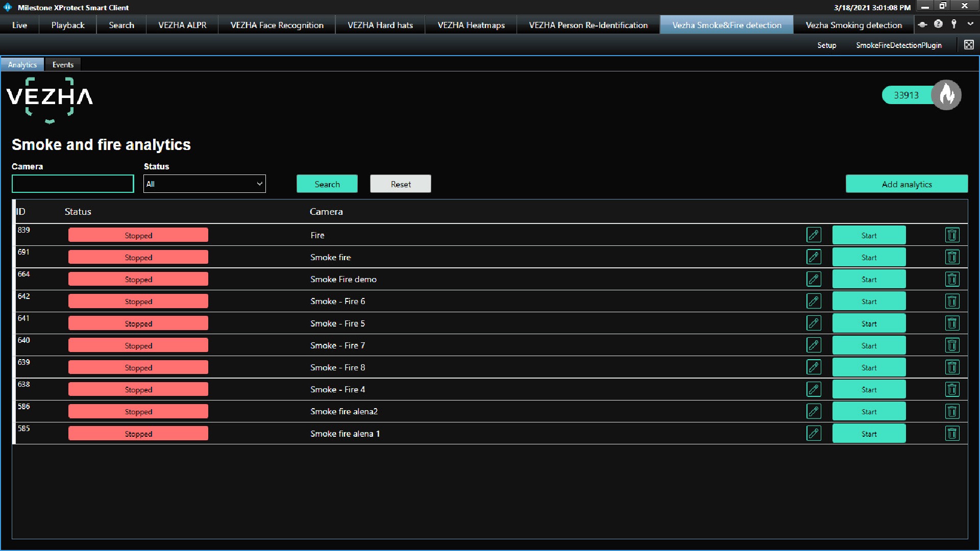Edit analytics for Smoke - Fire 7

tap(814, 345)
